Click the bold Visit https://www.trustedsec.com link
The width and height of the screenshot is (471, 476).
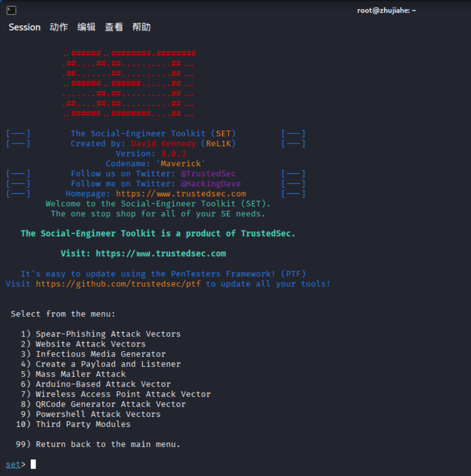[161, 254]
